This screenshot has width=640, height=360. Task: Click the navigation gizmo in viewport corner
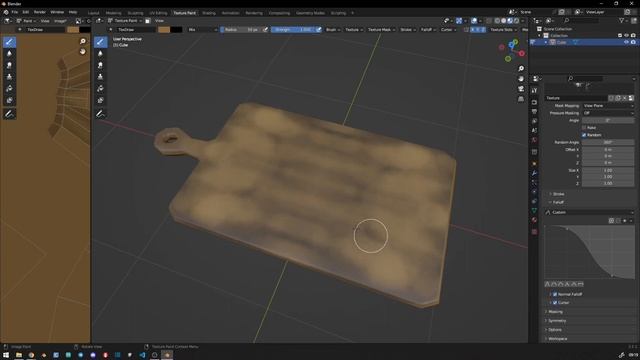coord(511,51)
